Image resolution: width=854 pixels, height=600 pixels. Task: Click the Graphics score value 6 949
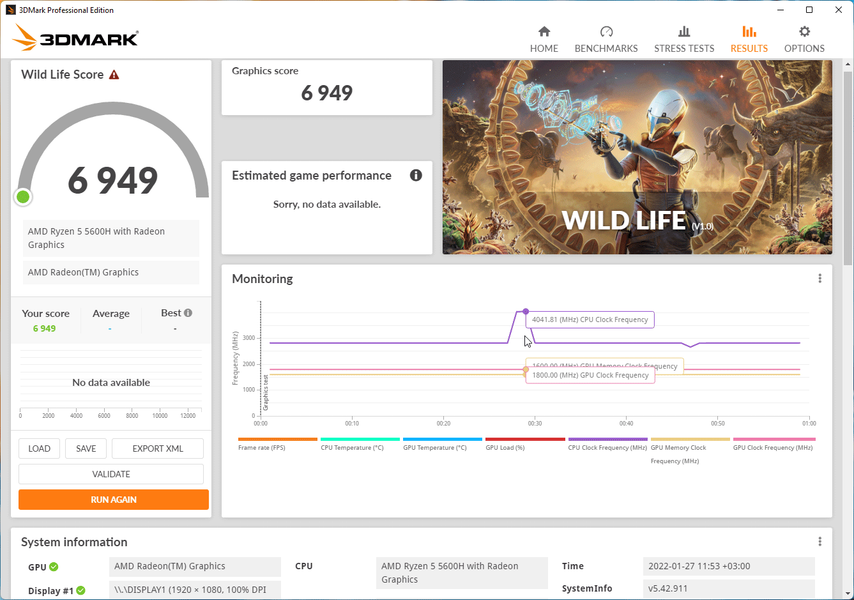(x=327, y=93)
